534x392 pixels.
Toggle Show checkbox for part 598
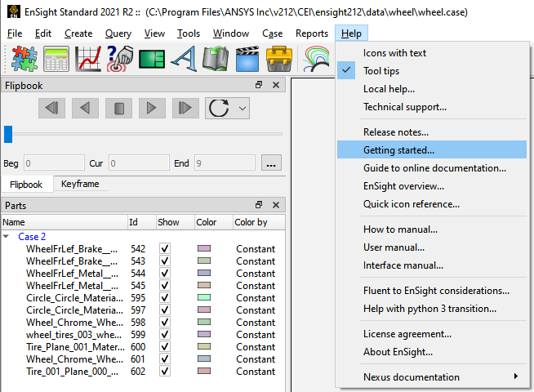[x=165, y=323]
